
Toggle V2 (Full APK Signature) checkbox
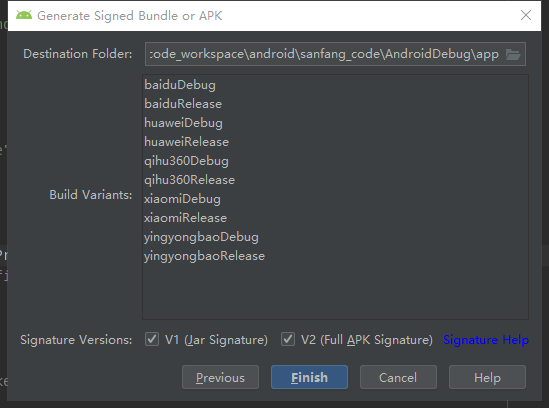[x=288, y=339]
